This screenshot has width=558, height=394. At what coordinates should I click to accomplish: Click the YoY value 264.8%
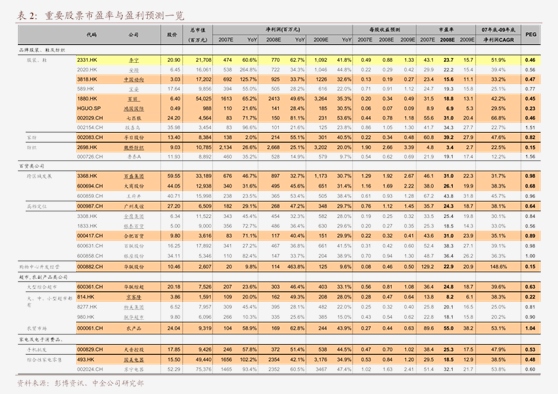tap(248, 70)
